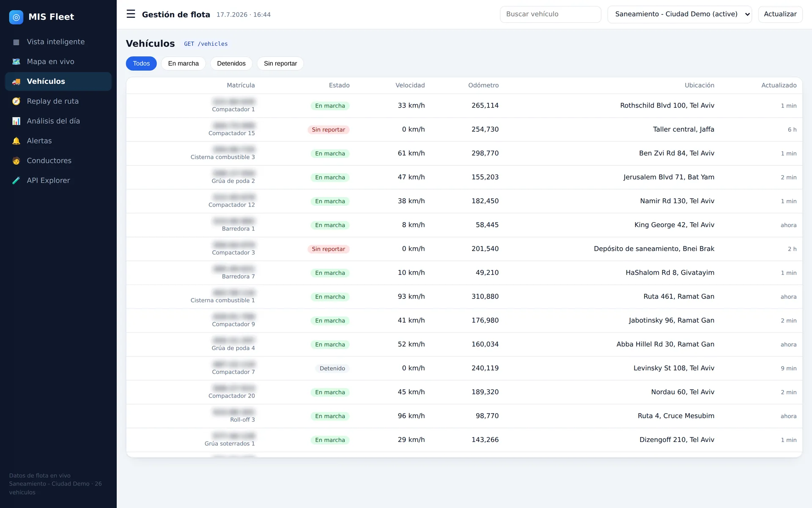The image size is (812, 508).
Task: Navigate to API Explorer
Action: coord(58,180)
